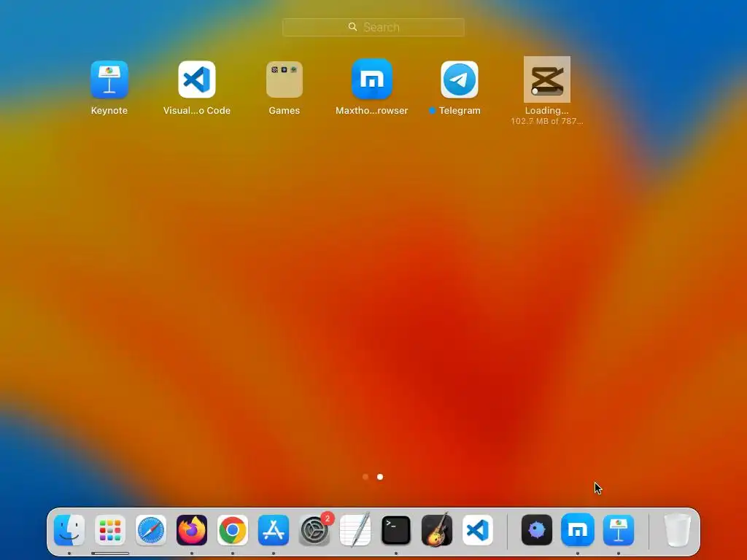
Task: Click the "Maxtho...rowser" label
Action: click(x=372, y=111)
